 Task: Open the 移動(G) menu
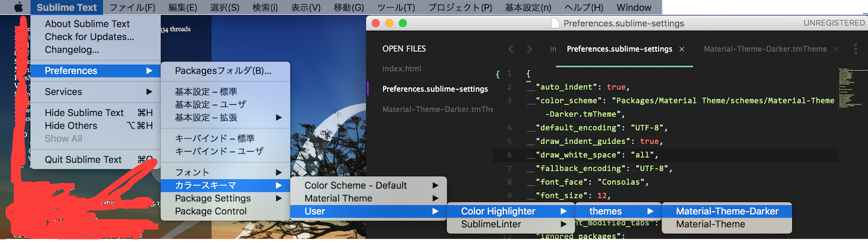click(x=349, y=8)
